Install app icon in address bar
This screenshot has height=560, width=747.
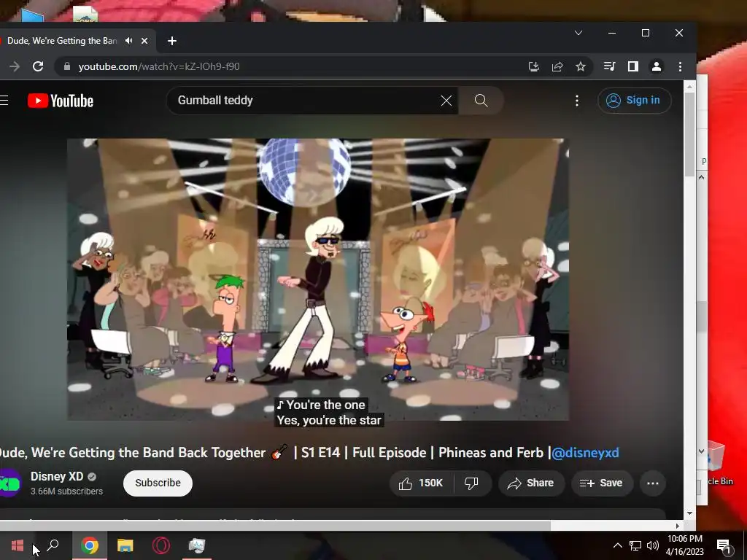(x=534, y=66)
